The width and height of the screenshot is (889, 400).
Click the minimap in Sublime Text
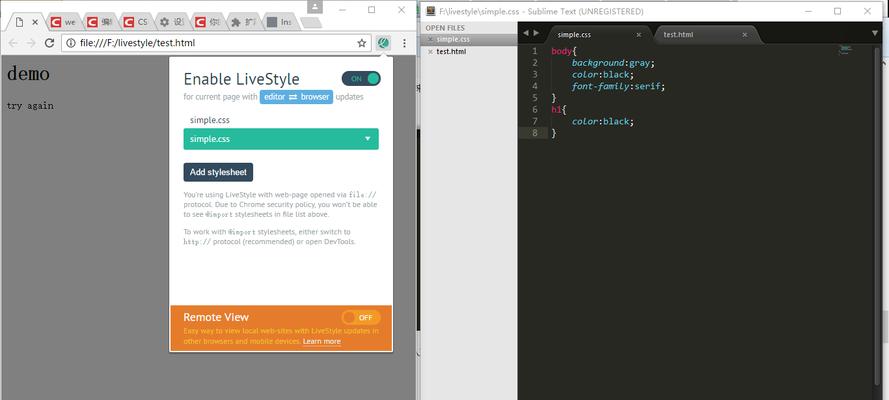pyautogui.click(x=845, y=50)
